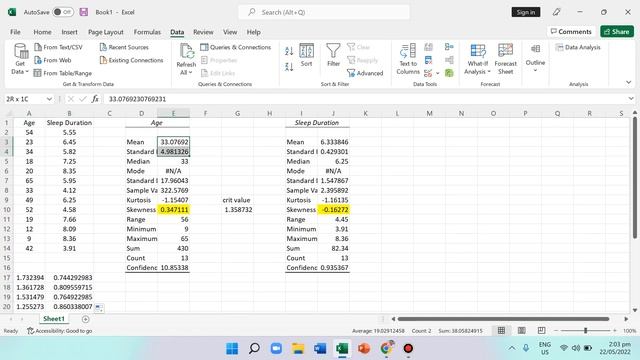Import From Table/Range
This screenshot has height=360, width=640.
(63, 73)
